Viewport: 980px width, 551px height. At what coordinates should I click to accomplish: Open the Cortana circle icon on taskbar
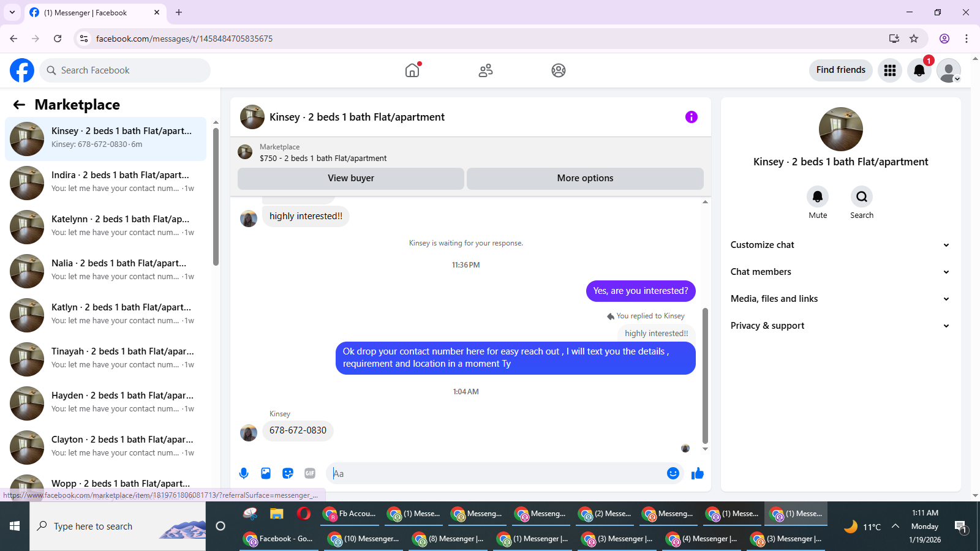click(x=221, y=527)
